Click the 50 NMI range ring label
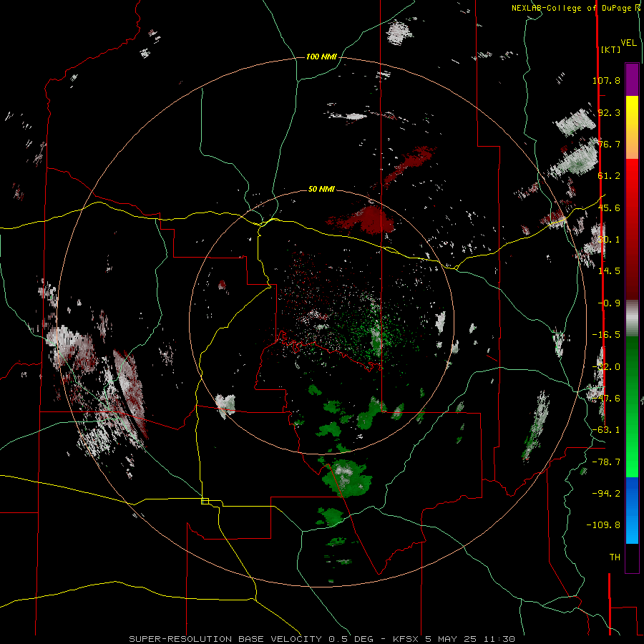This screenshot has width=644, height=644. (321, 189)
